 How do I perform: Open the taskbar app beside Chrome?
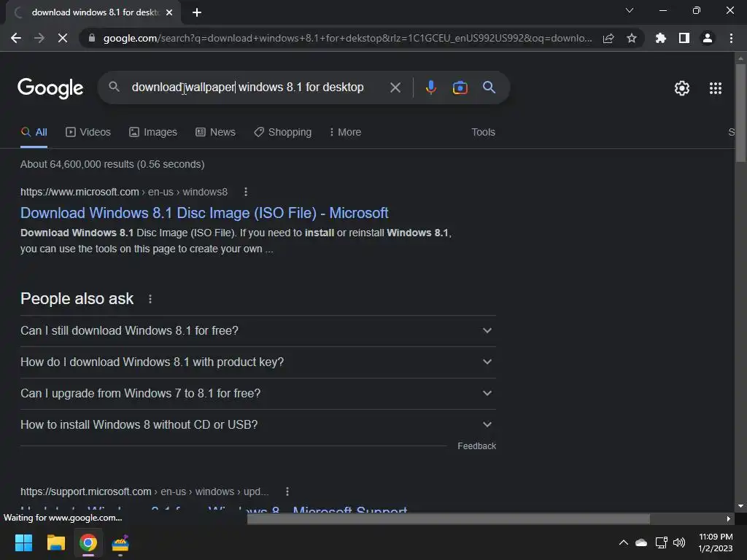click(120, 542)
